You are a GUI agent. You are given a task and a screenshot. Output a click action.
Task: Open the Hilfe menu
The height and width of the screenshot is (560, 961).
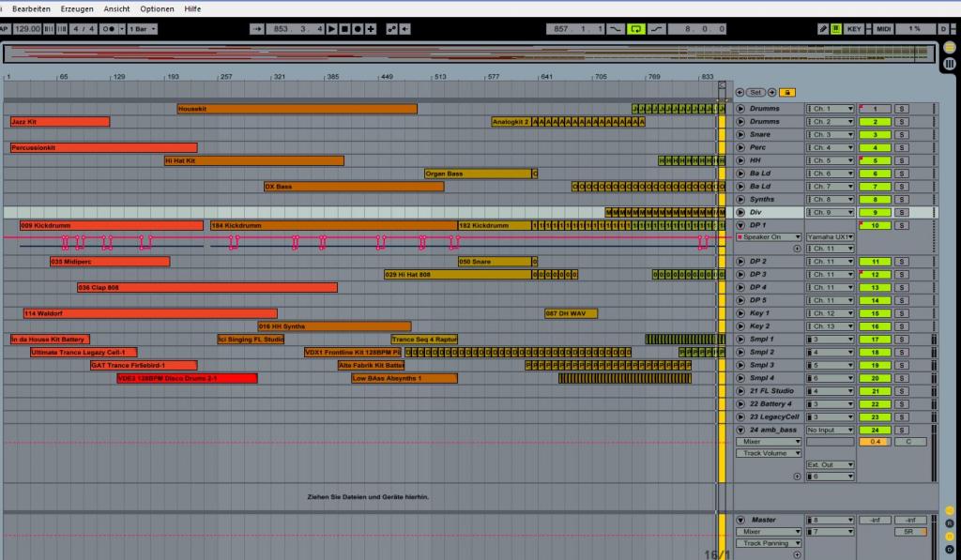(x=192, y=8)
